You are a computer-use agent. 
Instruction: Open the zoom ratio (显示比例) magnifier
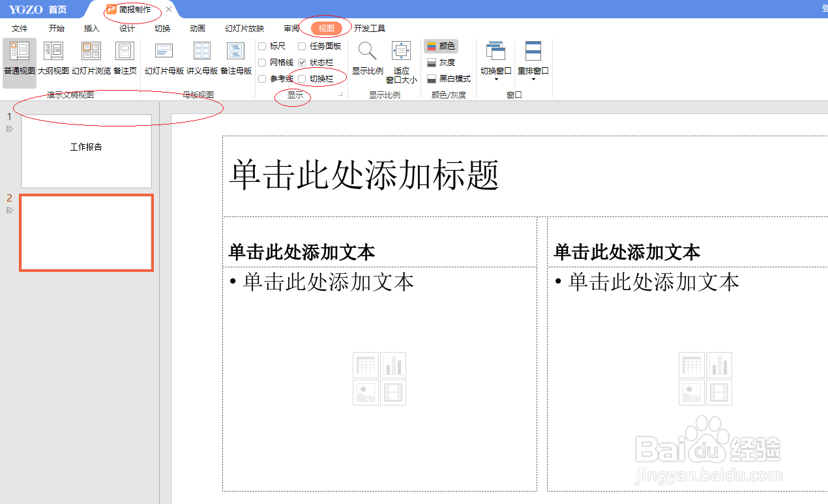[x=368, y=58]
